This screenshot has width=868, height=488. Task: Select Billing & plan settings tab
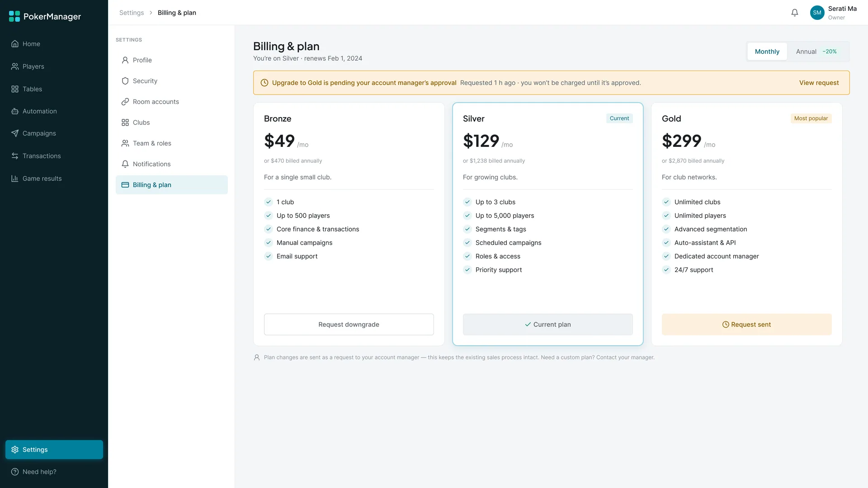[x=172, y=185]
